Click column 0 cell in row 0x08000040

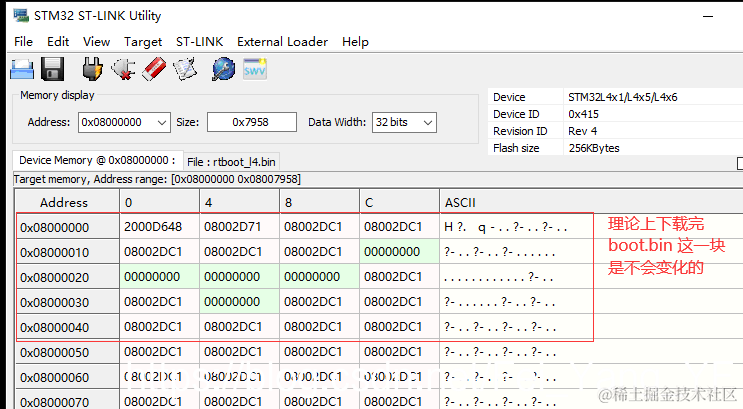[x=160, y=327]
